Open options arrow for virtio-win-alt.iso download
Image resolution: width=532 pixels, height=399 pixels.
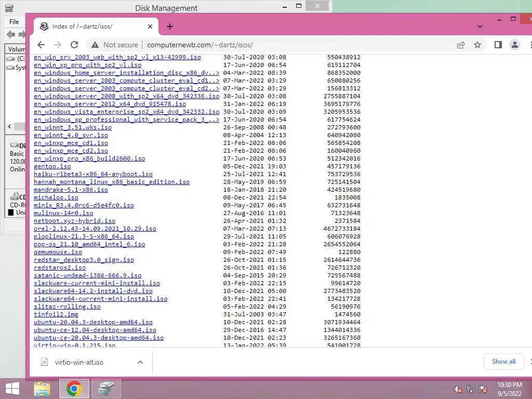click(x=140, y=362)
